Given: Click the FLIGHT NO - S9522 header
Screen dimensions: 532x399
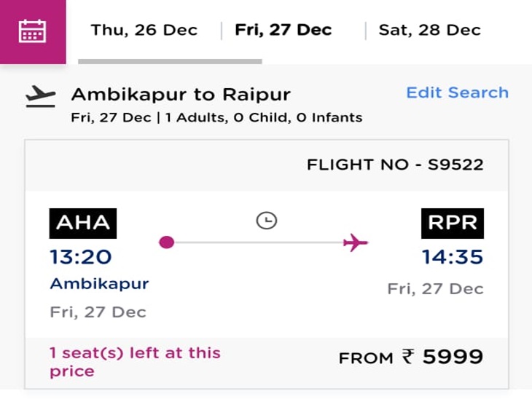Looking at the screenshot, I should coord(394,165).
